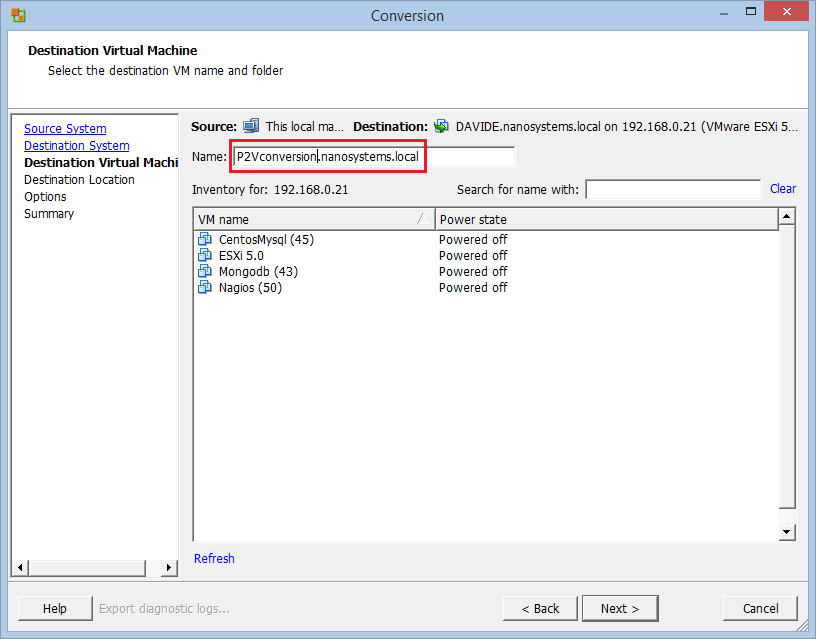Select the ESXi 5.0 name text
The width and height of the screenshot is (816, 639).
click(241, 255)
